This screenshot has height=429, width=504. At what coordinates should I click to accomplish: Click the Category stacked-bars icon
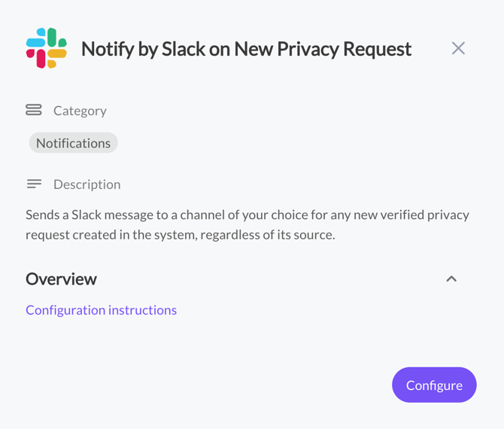pos(34,110)
